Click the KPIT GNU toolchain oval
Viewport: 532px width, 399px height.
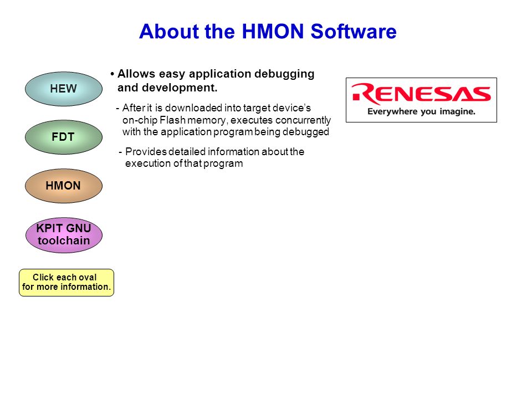coord(64,235)
